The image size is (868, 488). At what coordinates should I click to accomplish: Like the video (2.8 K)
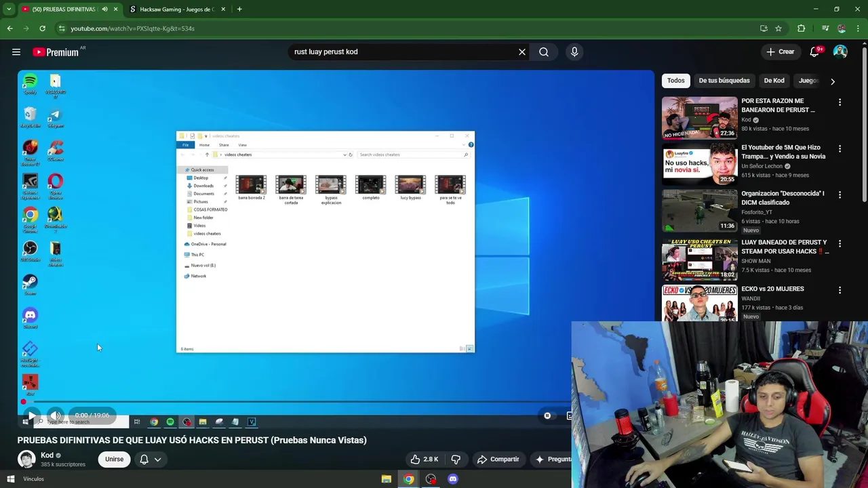425,459
